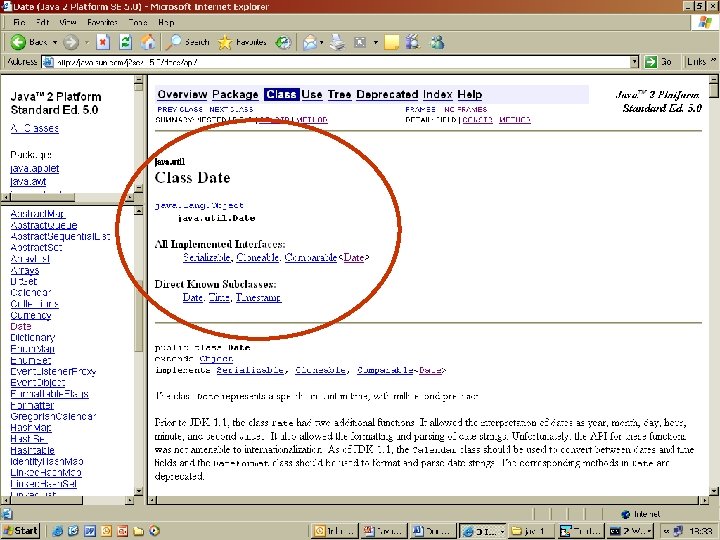Open the Mail button dropdown arrow

click(x=321, y=42)
